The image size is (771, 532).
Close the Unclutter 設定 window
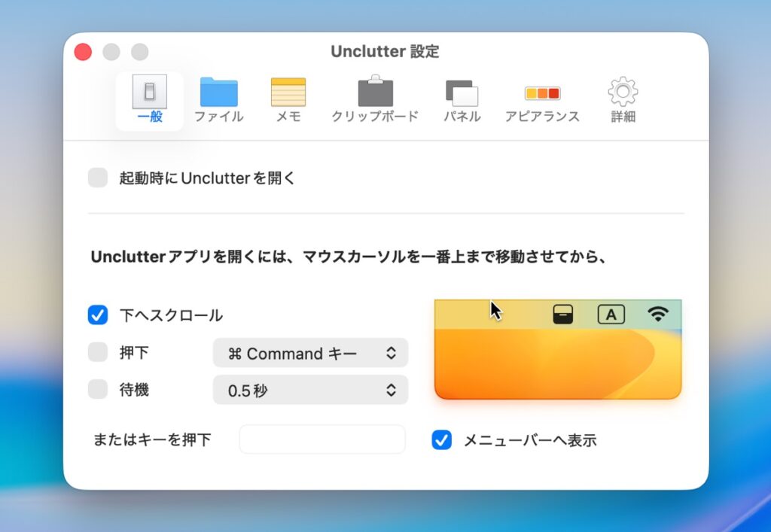coord(83,52)
